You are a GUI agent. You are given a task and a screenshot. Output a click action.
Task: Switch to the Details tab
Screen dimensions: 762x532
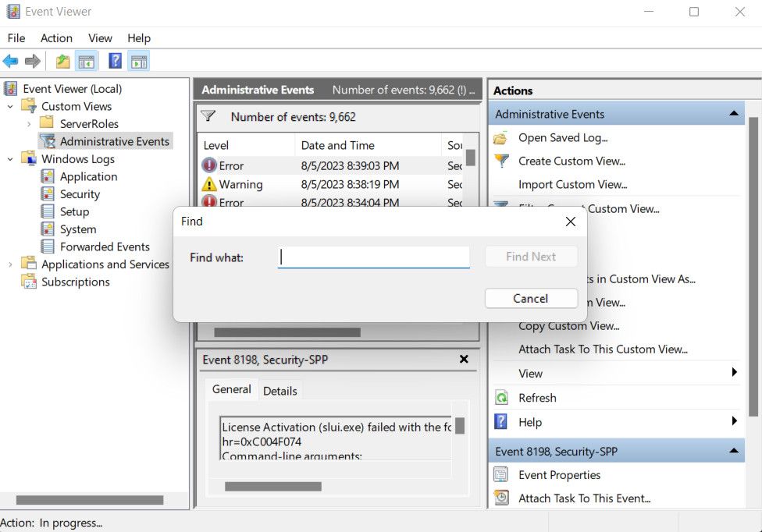280,391
